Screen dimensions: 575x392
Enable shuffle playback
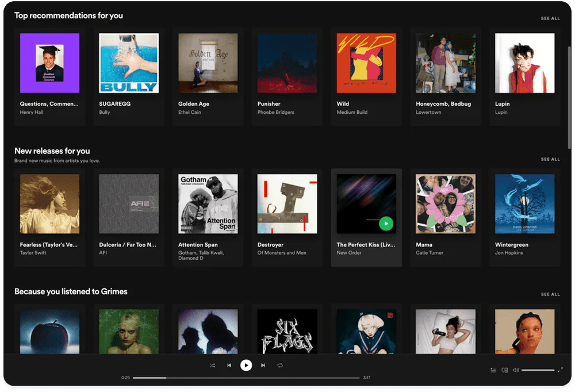(x=212, y=365)
